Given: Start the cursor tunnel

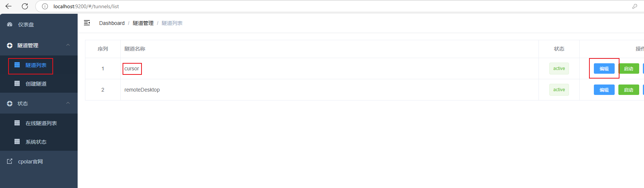Looking at the screenshot, I should point(628,68).
